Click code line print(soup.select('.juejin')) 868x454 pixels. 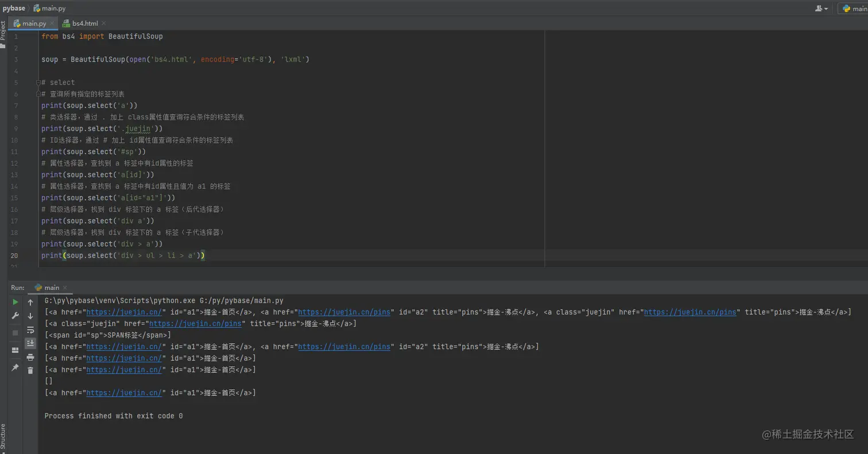point(102,129)
